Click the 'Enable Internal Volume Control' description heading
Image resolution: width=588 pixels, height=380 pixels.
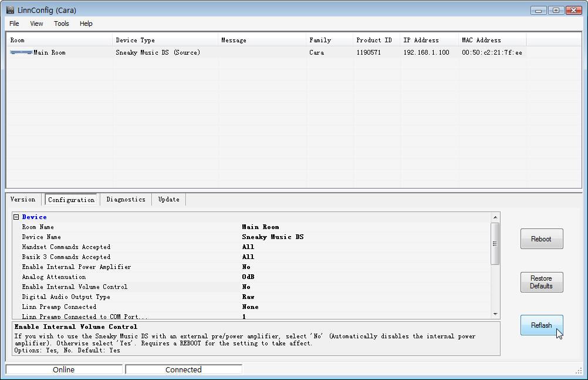coord(76,327)
